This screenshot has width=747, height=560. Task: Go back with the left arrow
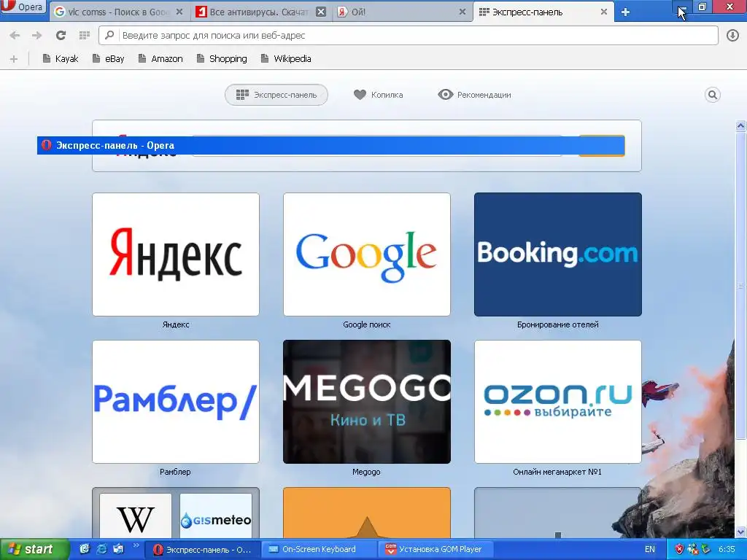pyautogui.click(x=15, y=35)
